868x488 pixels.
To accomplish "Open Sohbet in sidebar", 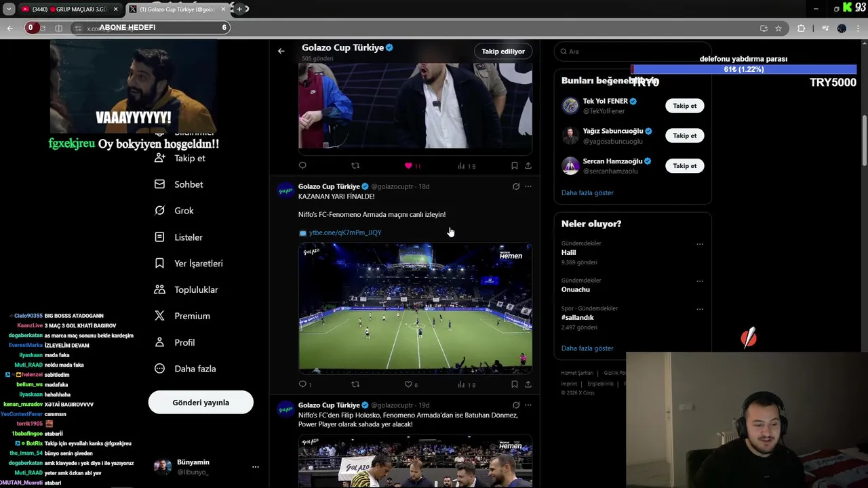I will (x=179, y=184).
